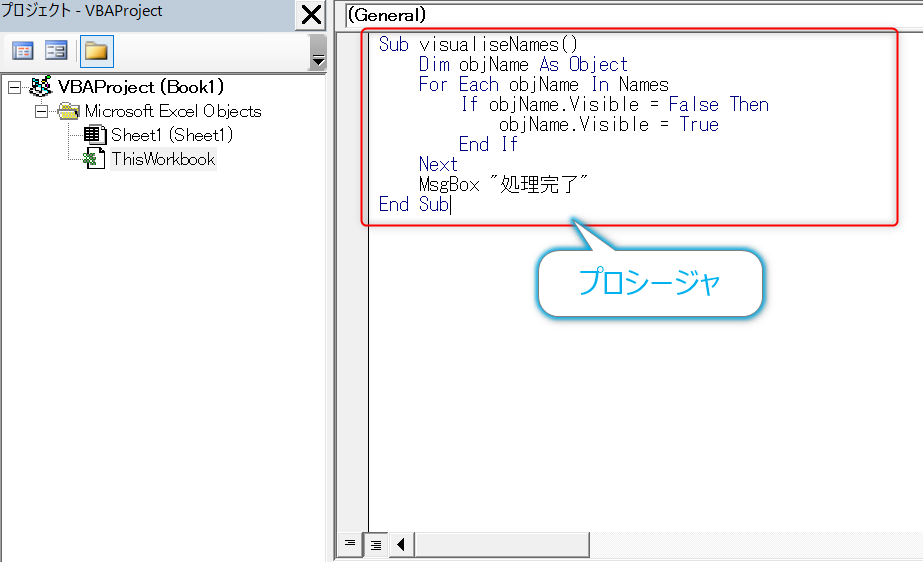Click the ThisWorkbook module icon

click(x=95, y=159)
